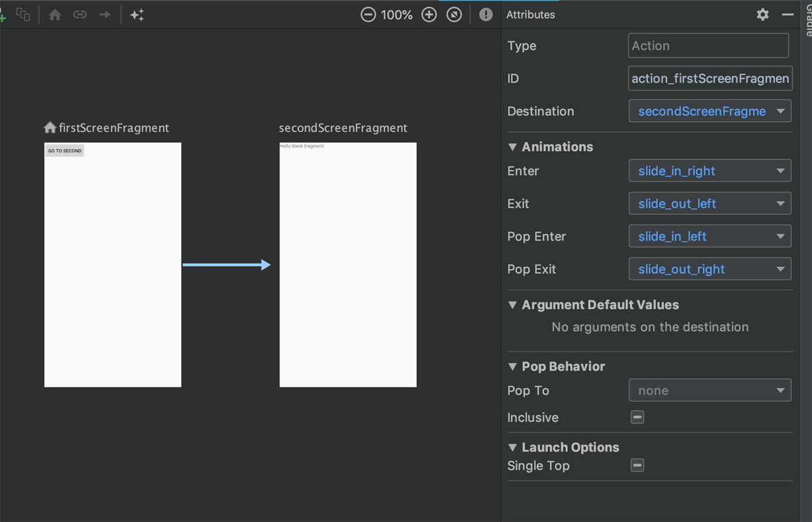Click the add action arrow icon
The height and width of the screenshot is (522, 812).
[x=104, y=14]
